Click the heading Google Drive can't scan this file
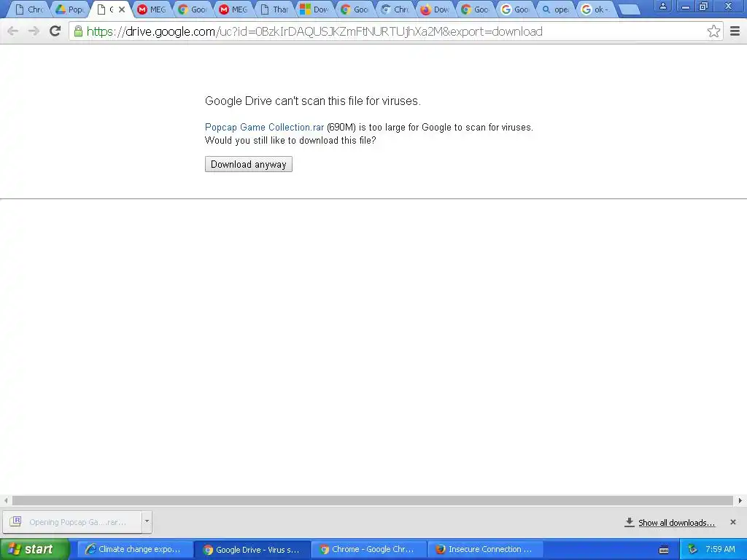 [x=312, y=101]
